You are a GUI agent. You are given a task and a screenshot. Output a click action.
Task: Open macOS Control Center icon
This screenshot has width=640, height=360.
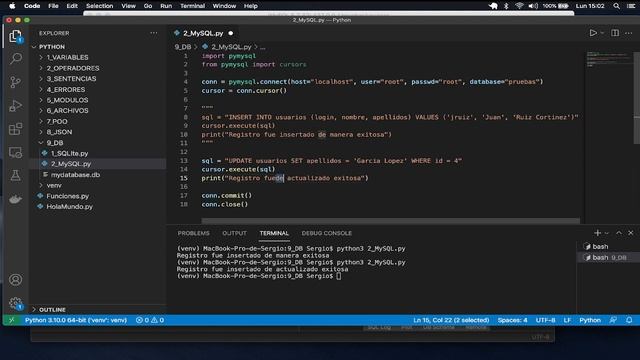click(631, 6)
